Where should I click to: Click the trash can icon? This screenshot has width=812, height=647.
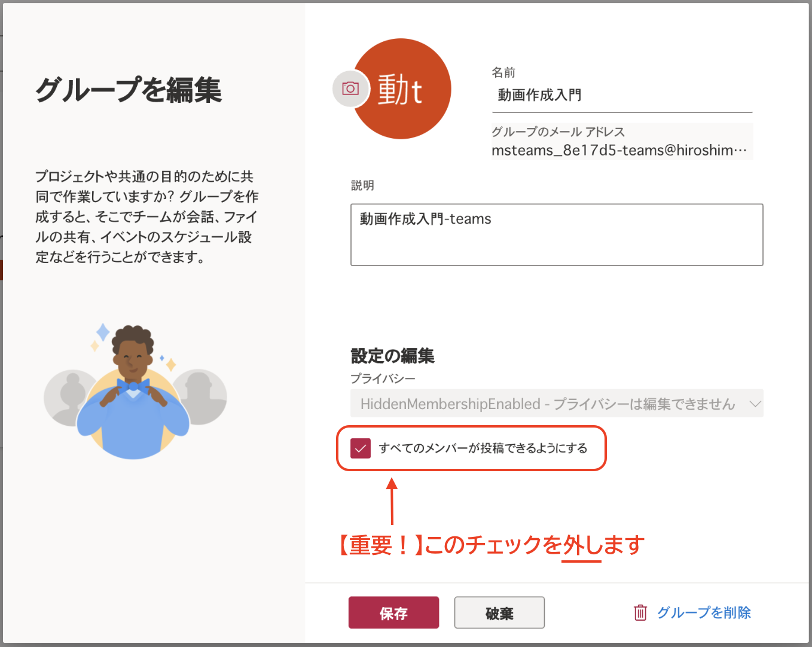pyautogui.click(x=640, y=612)
